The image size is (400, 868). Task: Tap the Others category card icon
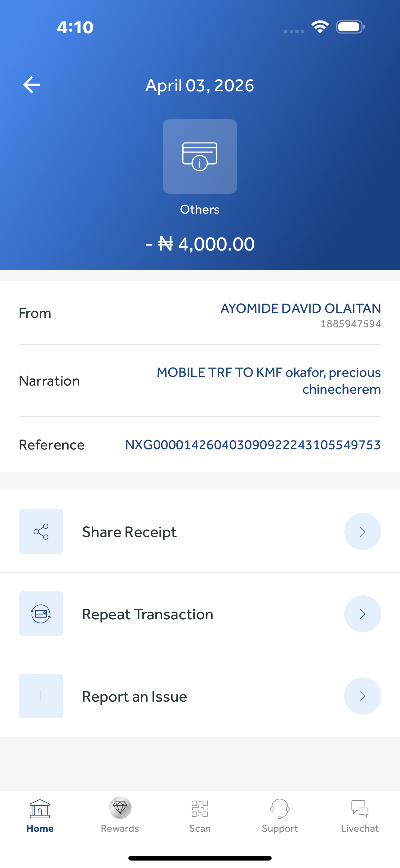[x=200, y=156]
